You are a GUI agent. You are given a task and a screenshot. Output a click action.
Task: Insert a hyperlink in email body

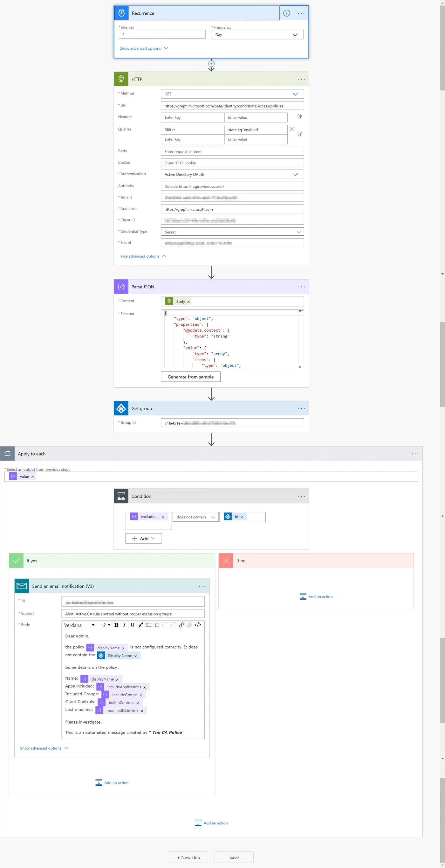(x=181, y=625)
